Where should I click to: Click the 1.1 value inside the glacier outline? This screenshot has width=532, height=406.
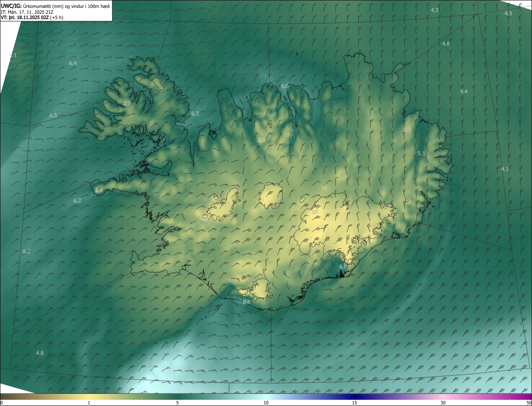coord(266,199)
